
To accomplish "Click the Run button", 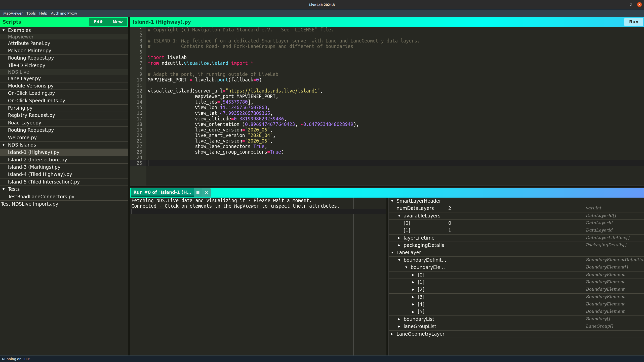I will [633, 22].
